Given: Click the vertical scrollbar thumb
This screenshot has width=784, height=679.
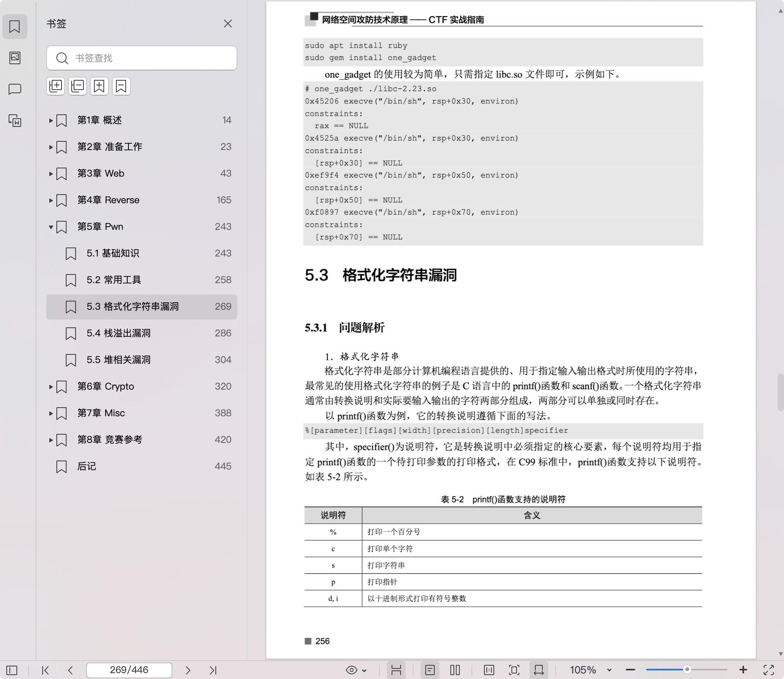Looking at the screenshot, I should (780, 392).
